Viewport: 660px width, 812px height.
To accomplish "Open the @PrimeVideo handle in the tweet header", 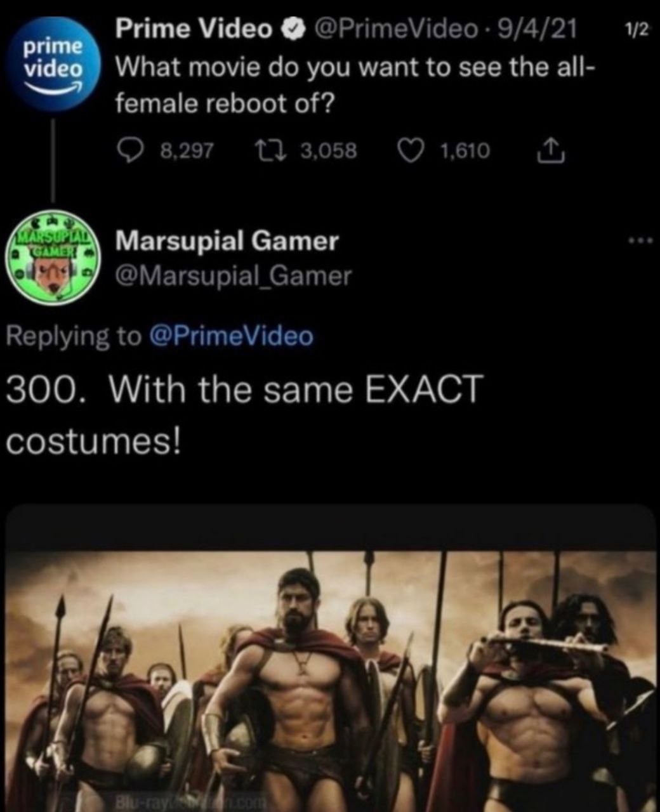I will pos(396,28).
